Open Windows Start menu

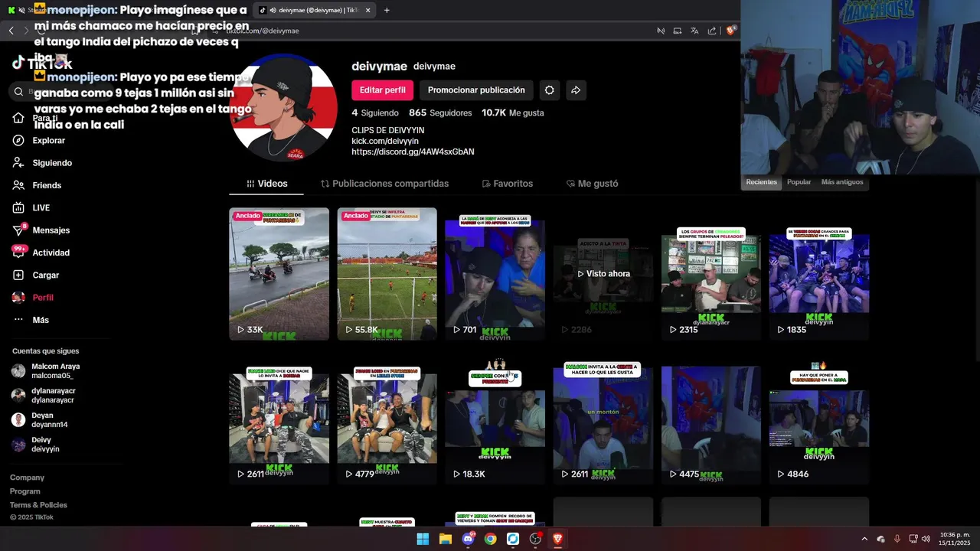(x=423, y=539)
